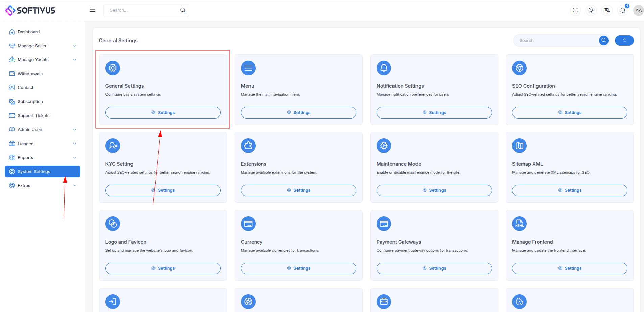Viewport: 644px width, 312px height.
Task: Open the language translate icon
Action: point(607,10)
